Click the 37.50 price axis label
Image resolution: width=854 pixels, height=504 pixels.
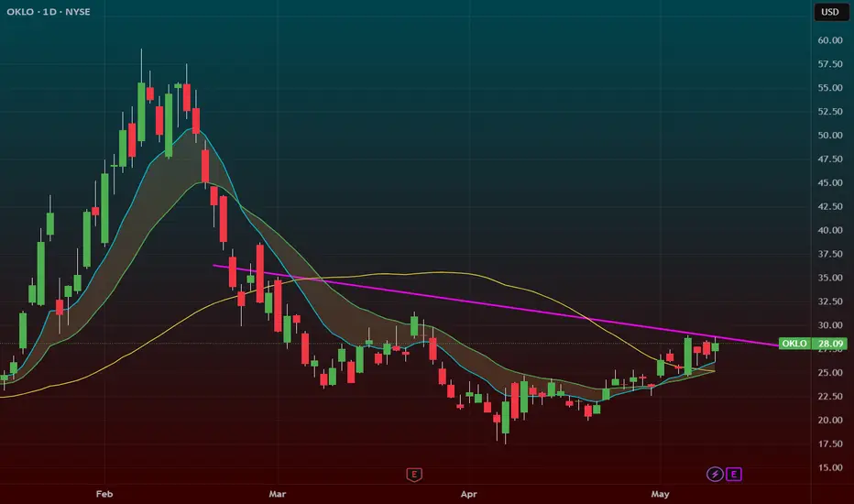[830, 254]
